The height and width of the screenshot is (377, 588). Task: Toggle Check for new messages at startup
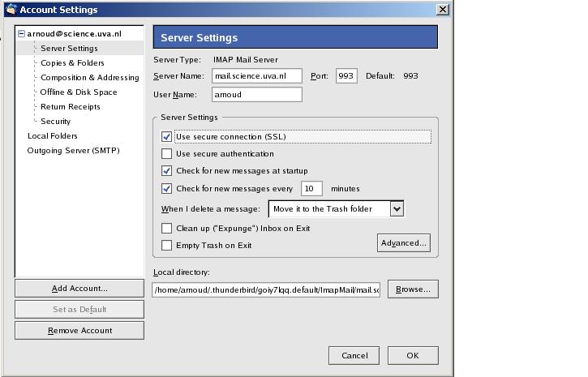click(167, 171)
